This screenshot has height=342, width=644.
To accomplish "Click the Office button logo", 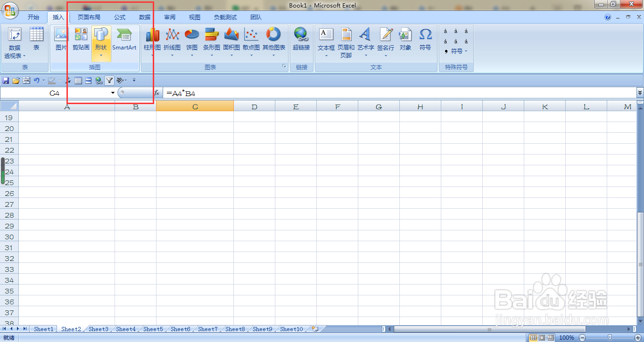I will pos(9,10).
